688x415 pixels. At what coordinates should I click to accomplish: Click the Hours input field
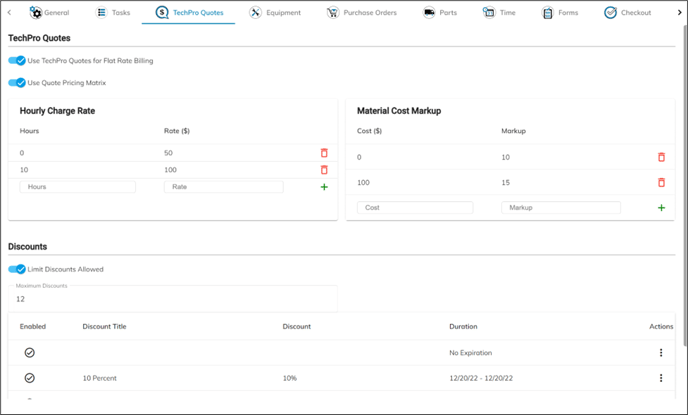[78, 187]
